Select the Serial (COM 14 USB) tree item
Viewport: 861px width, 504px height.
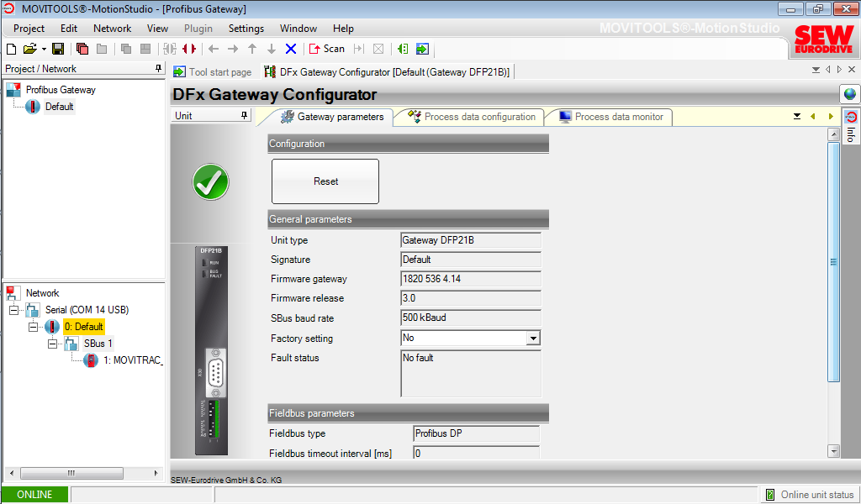click(x=87, y=310)
